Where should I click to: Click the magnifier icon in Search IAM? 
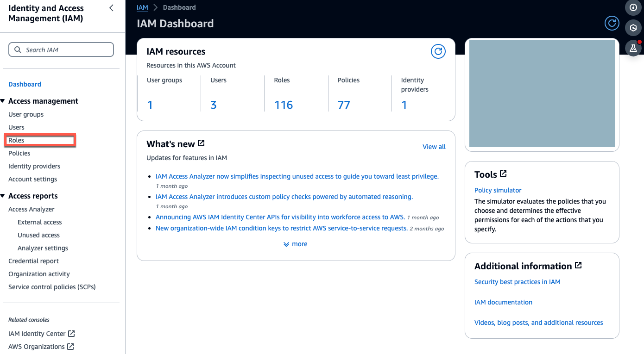pos(18,49)
